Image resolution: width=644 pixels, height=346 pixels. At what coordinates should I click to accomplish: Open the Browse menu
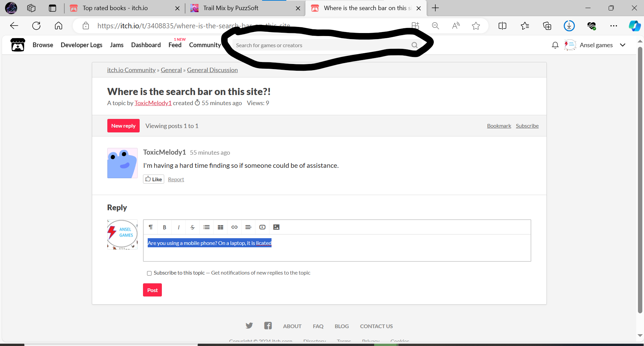[x=43, y=45]
